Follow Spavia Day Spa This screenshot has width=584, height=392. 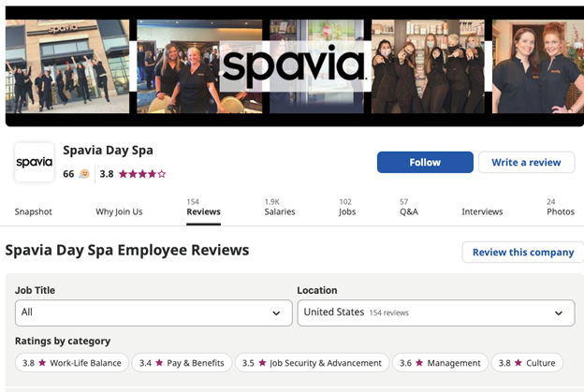pos(425,162)
